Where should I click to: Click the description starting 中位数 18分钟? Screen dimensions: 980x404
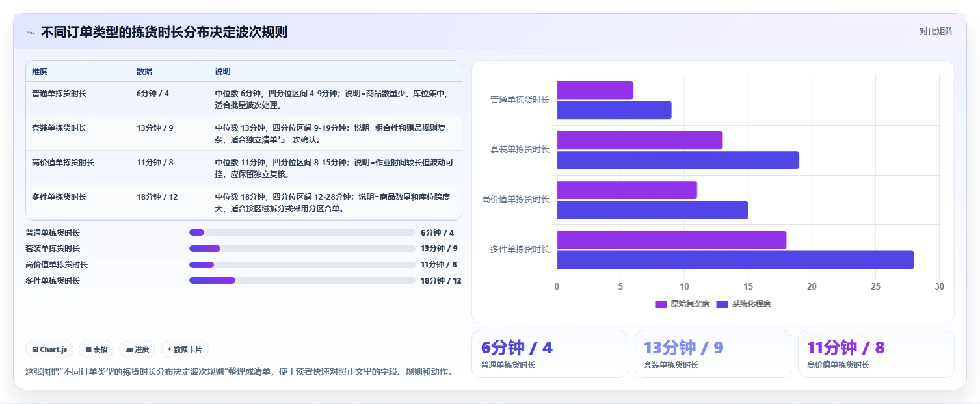tap(333, 202)
